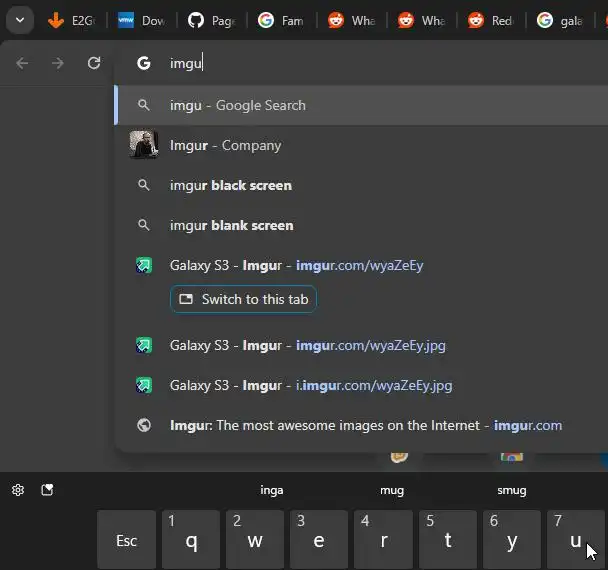Tap the r key on touch keyboard

(x=383, y=540)
